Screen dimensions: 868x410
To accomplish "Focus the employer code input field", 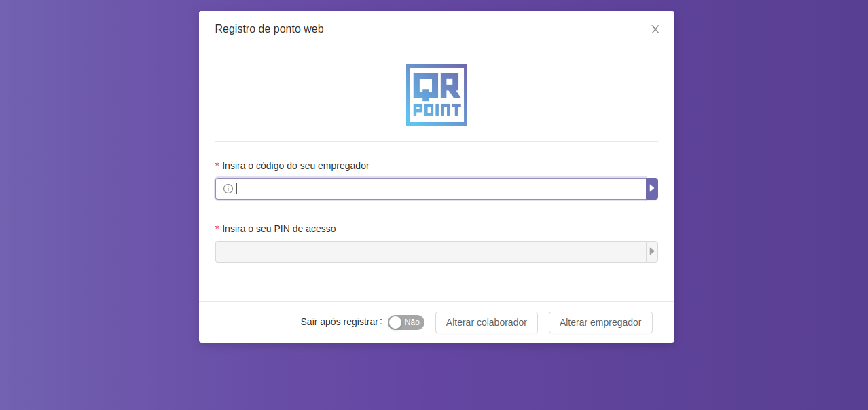I will pos(435,189).
